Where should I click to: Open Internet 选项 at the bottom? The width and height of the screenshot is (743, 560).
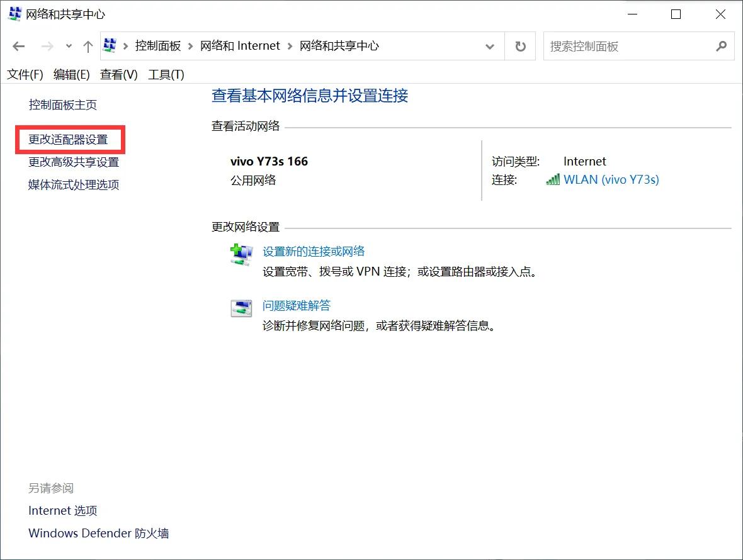click(62, 510)
